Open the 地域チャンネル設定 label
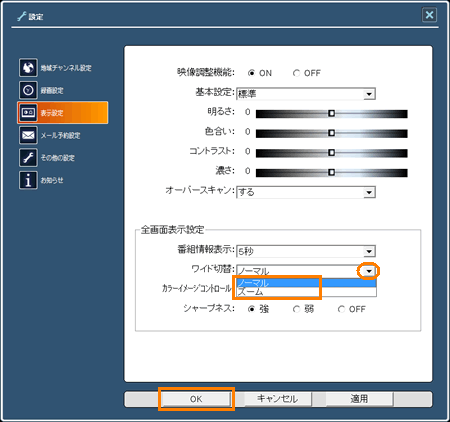This screenshot has width=450, height=422. [66, 68]
